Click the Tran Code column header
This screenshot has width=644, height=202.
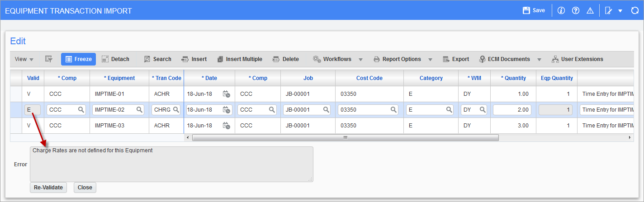pos(166,78)
